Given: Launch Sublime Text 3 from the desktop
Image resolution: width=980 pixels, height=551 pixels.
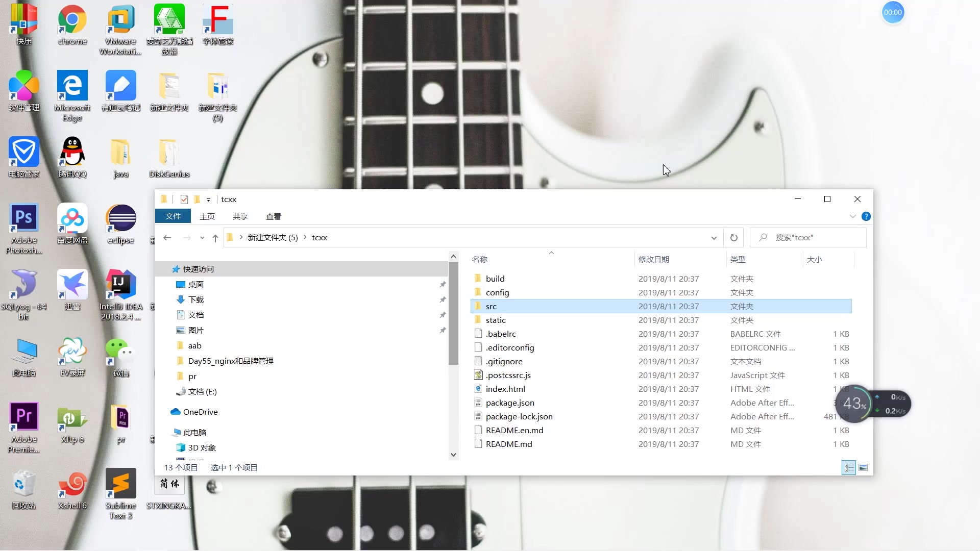Looking at the screenshot, I should pos(121,494).
